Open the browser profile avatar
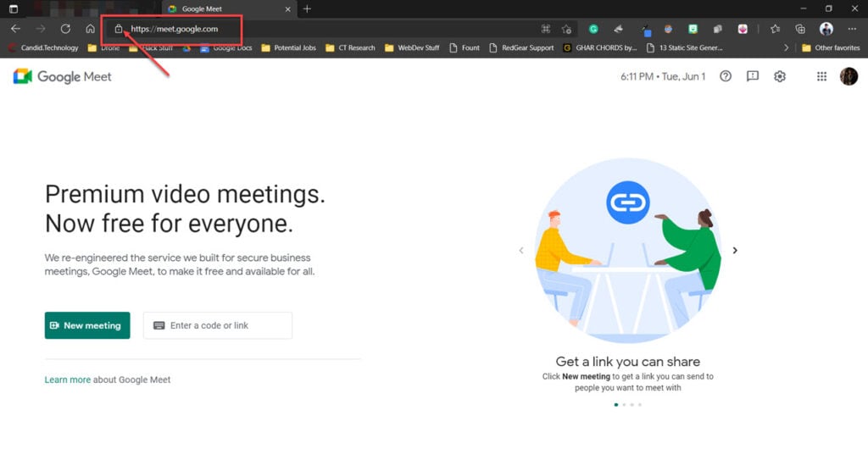Screen dimensions: 868x471 (x=826, y=29)
